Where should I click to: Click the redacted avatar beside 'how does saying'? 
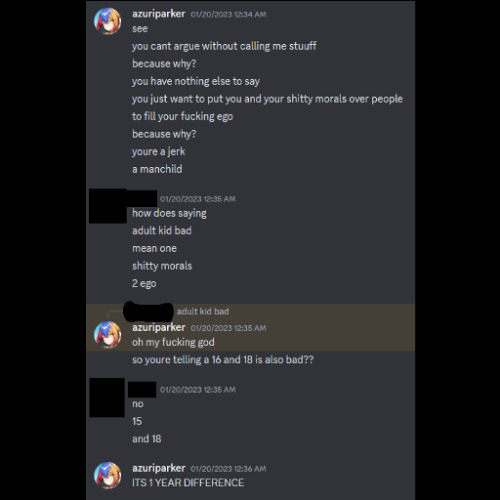coord(108,206)
